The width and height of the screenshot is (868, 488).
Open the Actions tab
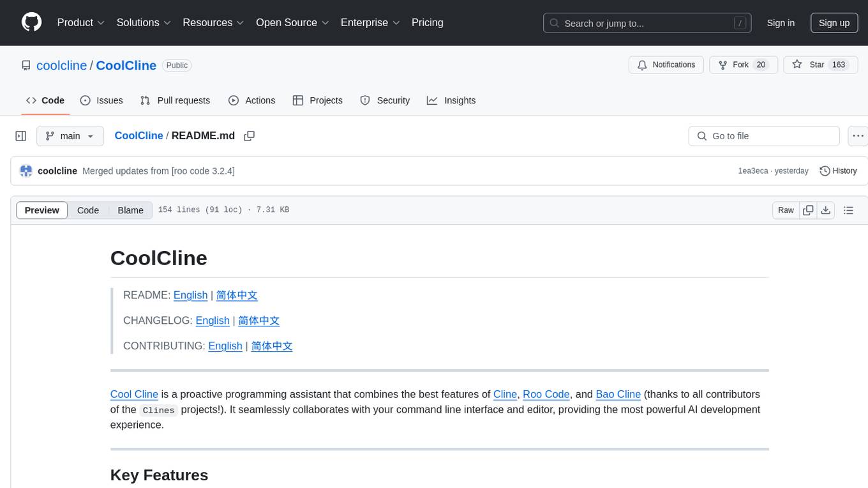pos(251,100)
